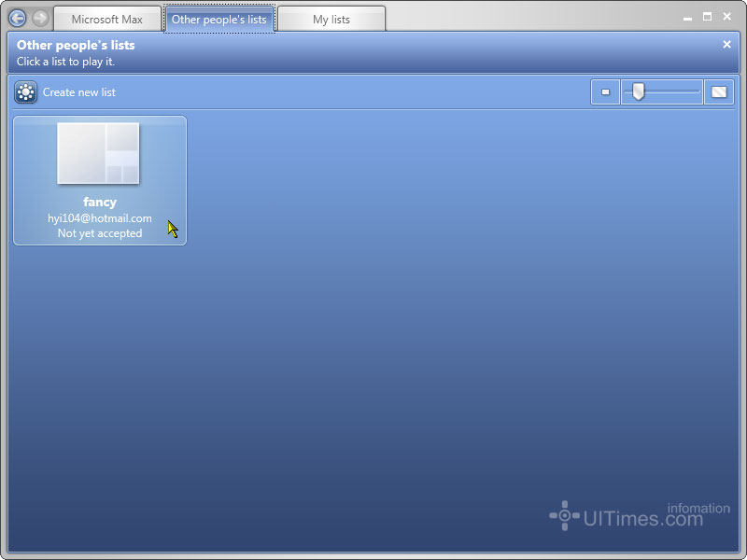Viewport: 747px width, 560px height.
Task: Maximize the Microsoft Max window
Action: [x=708, y=17]
